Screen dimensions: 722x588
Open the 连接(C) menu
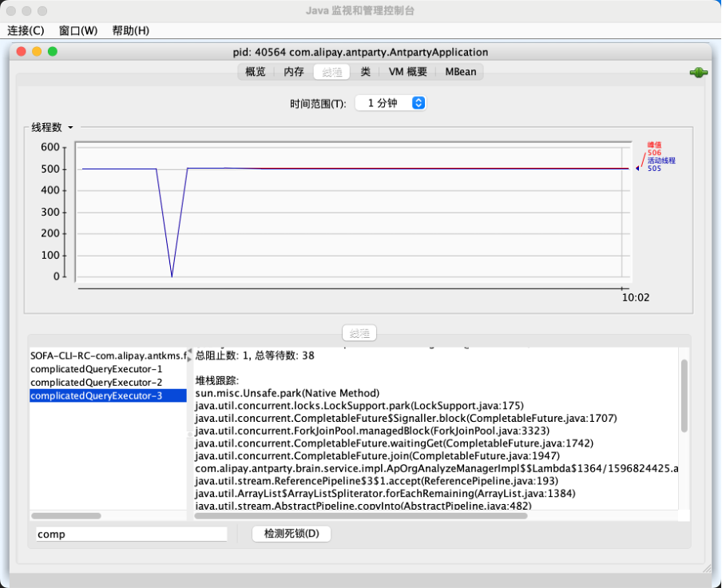coord(26,31)
